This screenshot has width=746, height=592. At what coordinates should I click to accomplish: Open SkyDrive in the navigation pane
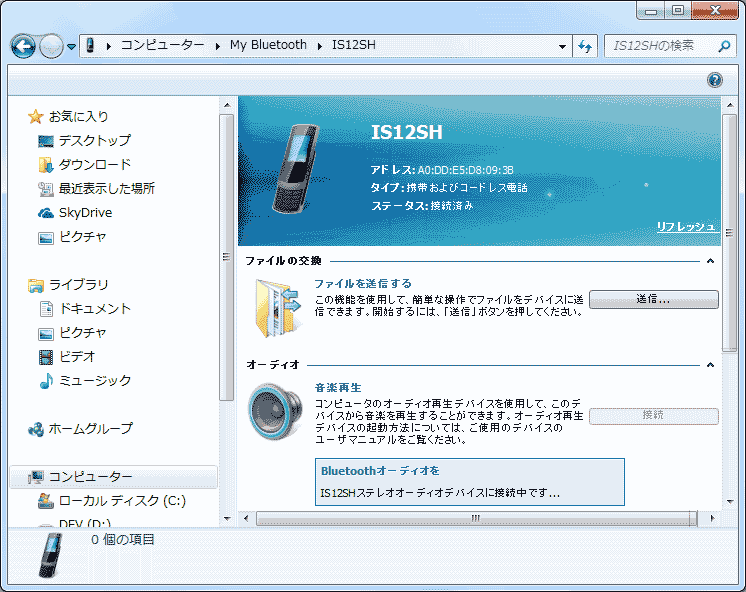pyautogui.click(x=86, y=213)
